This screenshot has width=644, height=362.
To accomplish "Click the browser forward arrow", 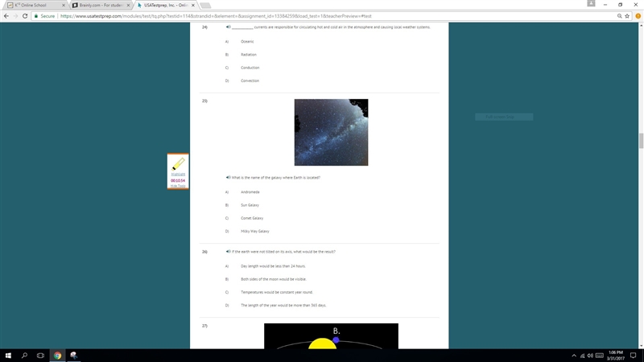I will pyautogui.click(x=15, y=16).
